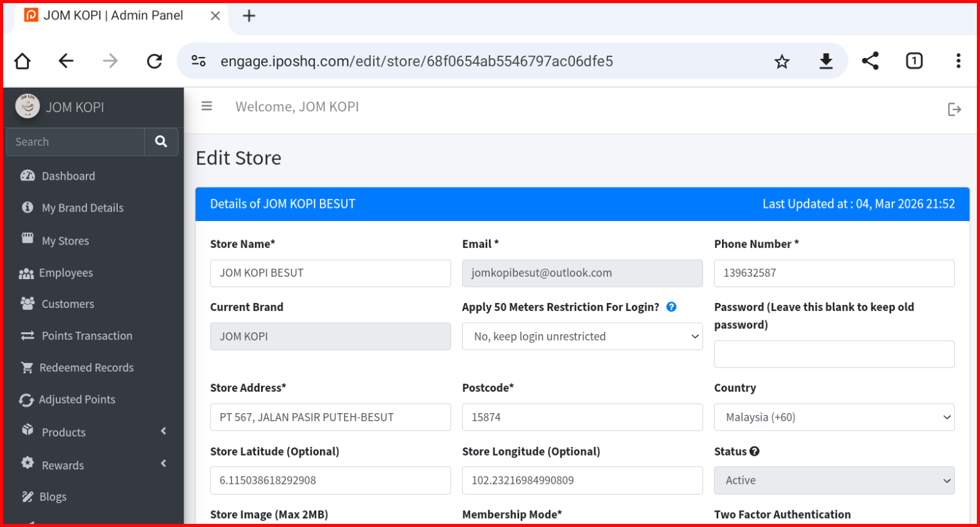Click the Store Name input field

click(x=330, y=274)
